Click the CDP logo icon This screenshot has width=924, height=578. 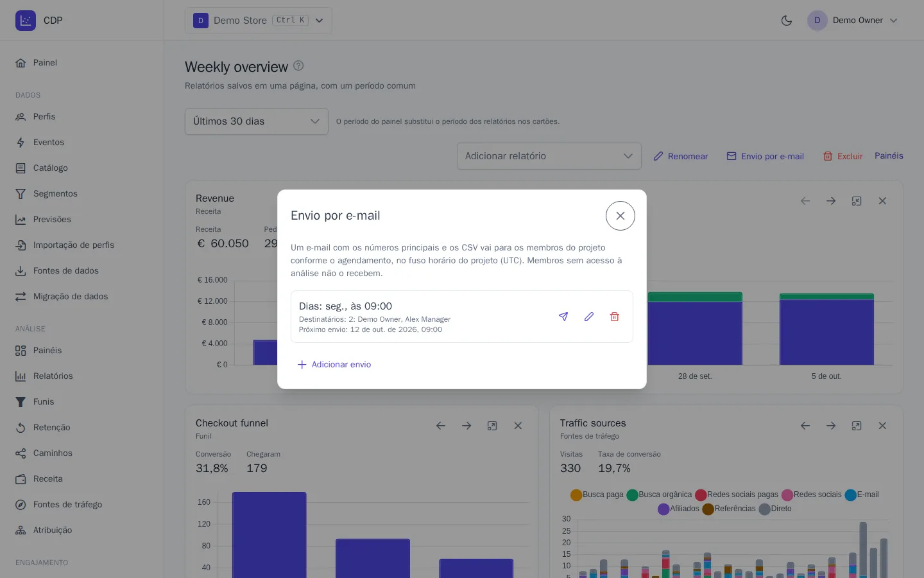[26, 21]
